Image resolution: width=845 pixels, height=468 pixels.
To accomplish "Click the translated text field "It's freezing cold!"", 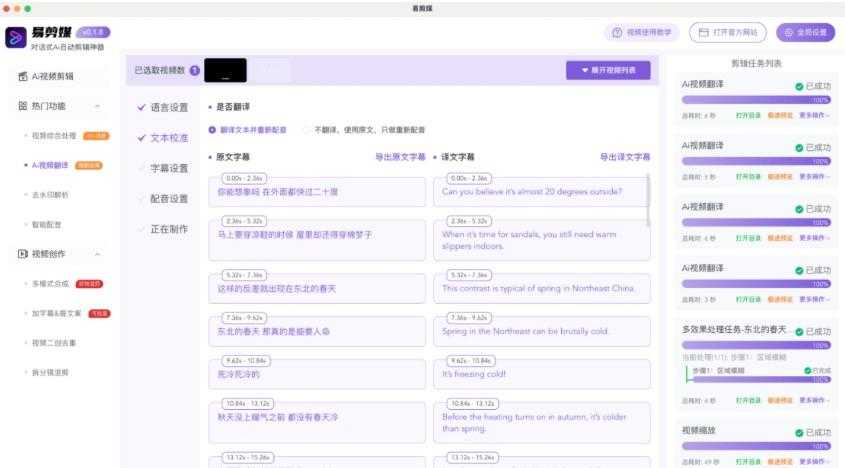I will click(x=541, y=374).
